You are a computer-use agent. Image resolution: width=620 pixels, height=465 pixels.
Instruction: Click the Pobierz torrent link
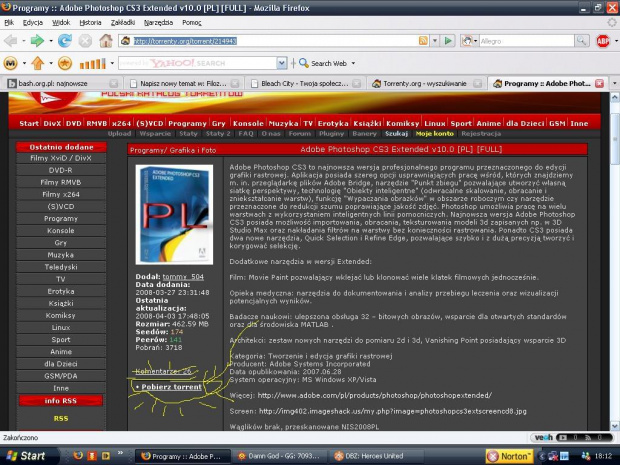pos(171,387)
